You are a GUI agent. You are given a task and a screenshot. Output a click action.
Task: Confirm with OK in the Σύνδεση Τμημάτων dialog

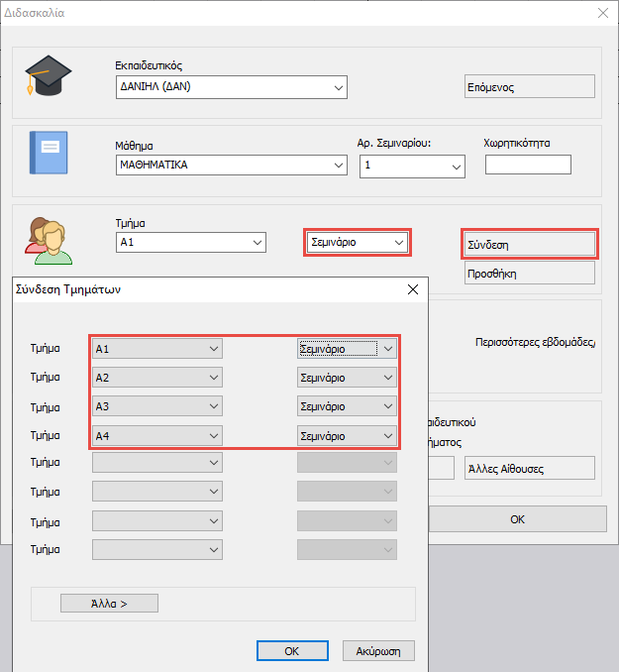click(291, 650)
